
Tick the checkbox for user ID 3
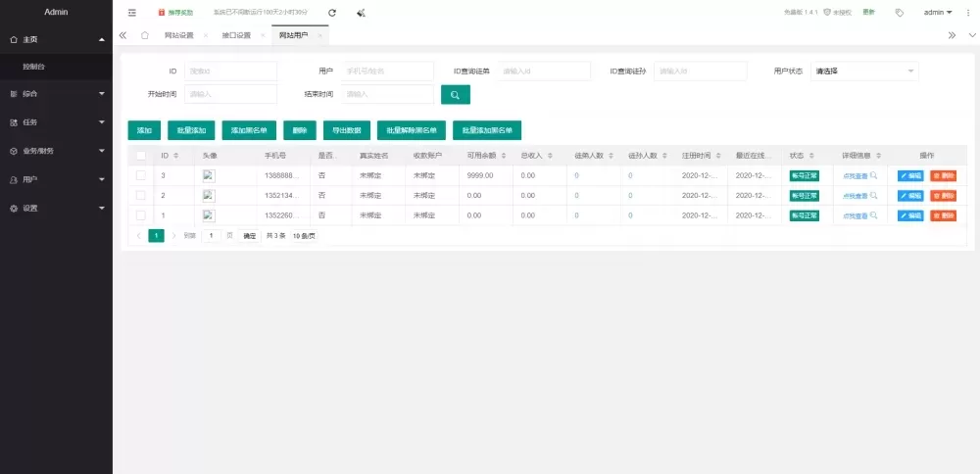(140, 175)
